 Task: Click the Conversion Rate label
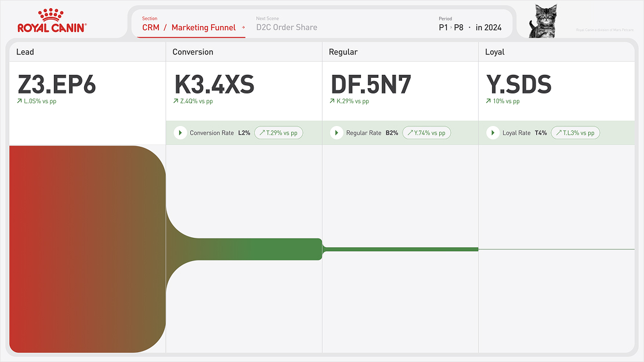[x=212, y=133]
